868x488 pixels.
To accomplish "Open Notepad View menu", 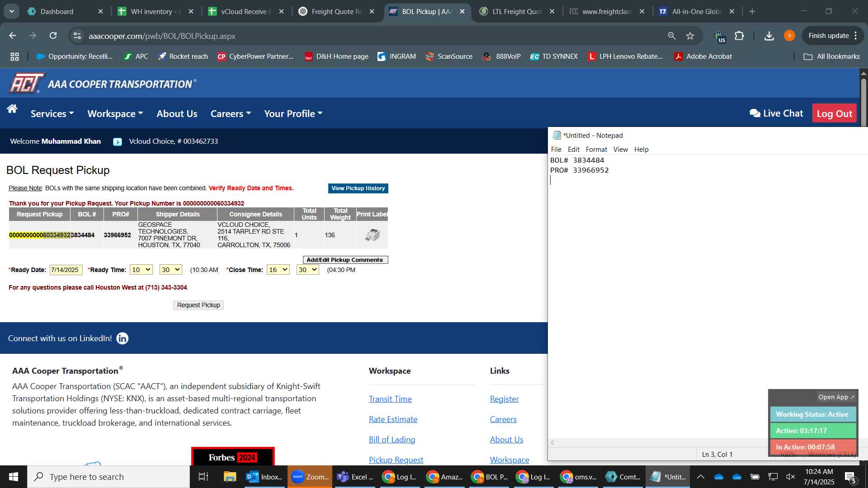I will coord(620,150).
